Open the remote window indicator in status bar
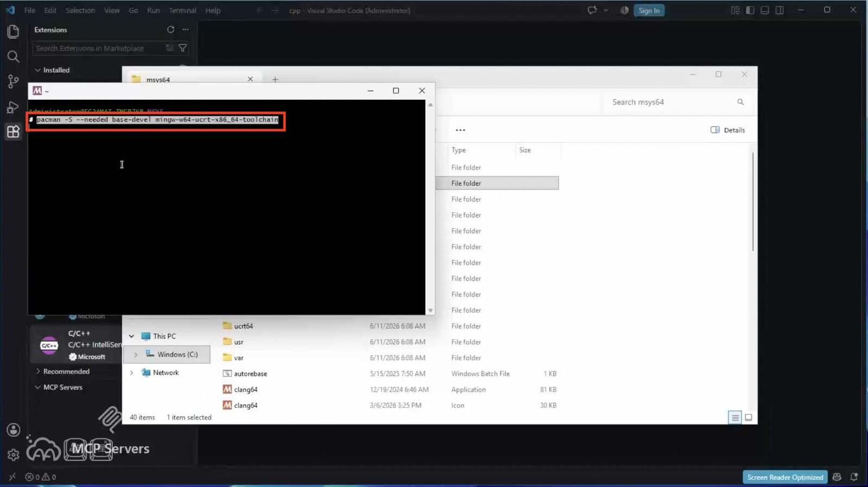 tap(12, 477)
